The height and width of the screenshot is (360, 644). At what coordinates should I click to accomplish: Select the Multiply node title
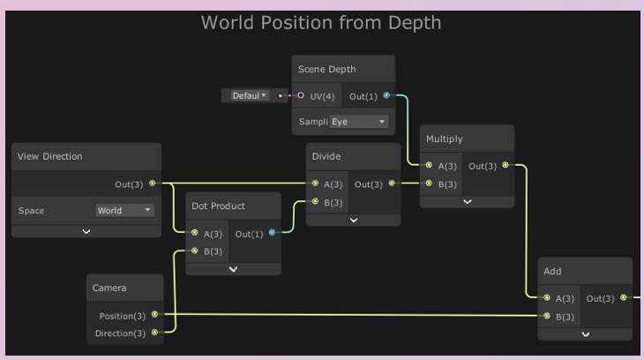point(445,139)
